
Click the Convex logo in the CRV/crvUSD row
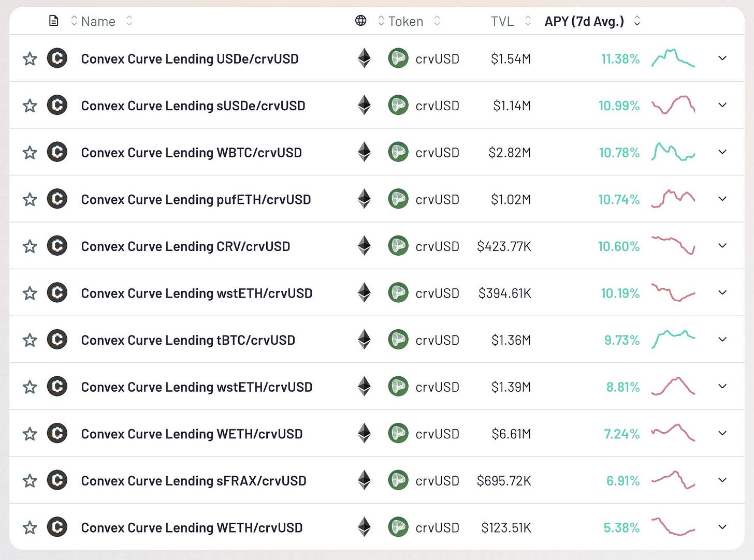point(57,246)
